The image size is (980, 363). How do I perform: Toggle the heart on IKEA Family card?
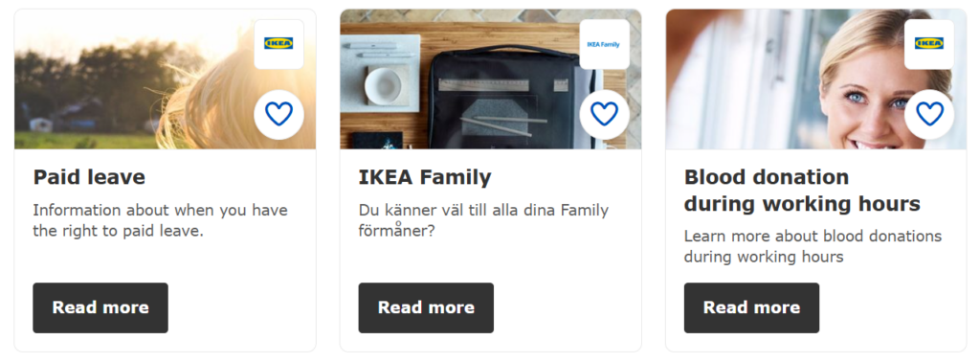point(605,115)
